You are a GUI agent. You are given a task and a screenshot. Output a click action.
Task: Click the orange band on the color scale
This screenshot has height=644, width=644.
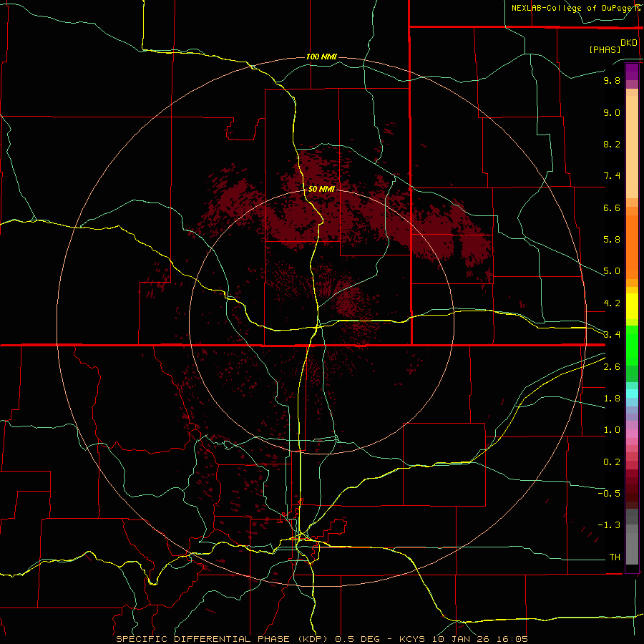632,248
